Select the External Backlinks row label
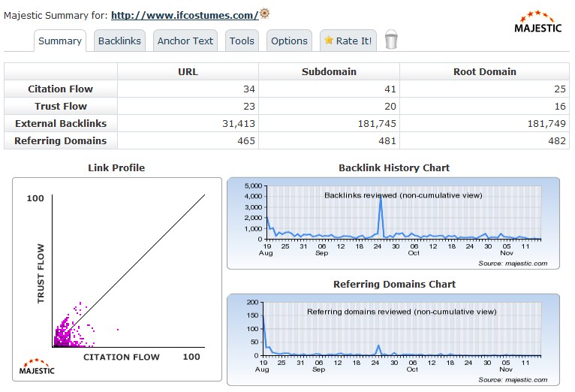Screen dimensions: 575x392 pos(61,123)
